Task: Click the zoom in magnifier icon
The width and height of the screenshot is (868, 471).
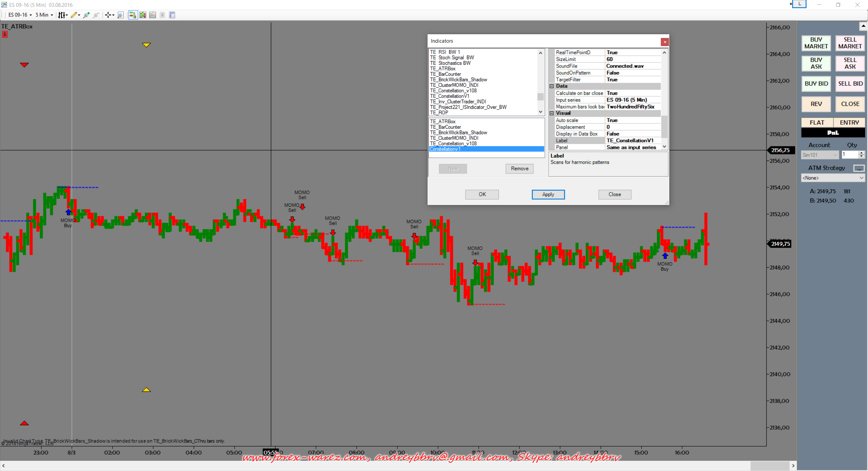Action: pyautogui.click(x=86, y=15)
